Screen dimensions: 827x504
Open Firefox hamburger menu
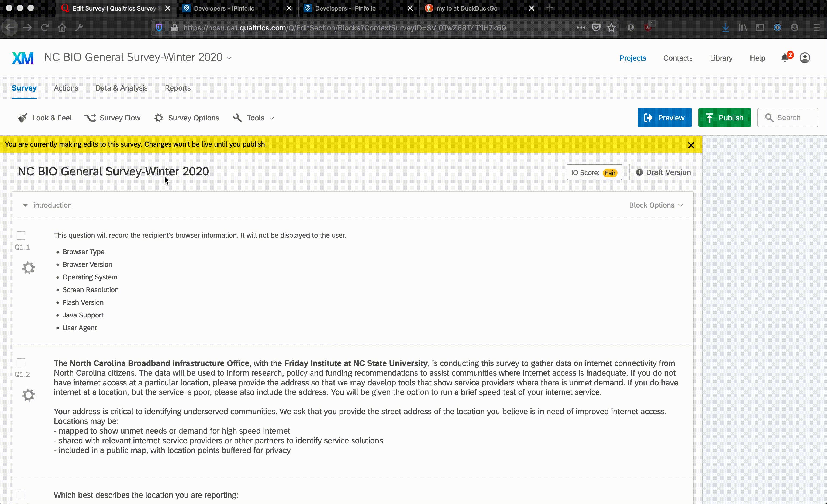[816, 27]
